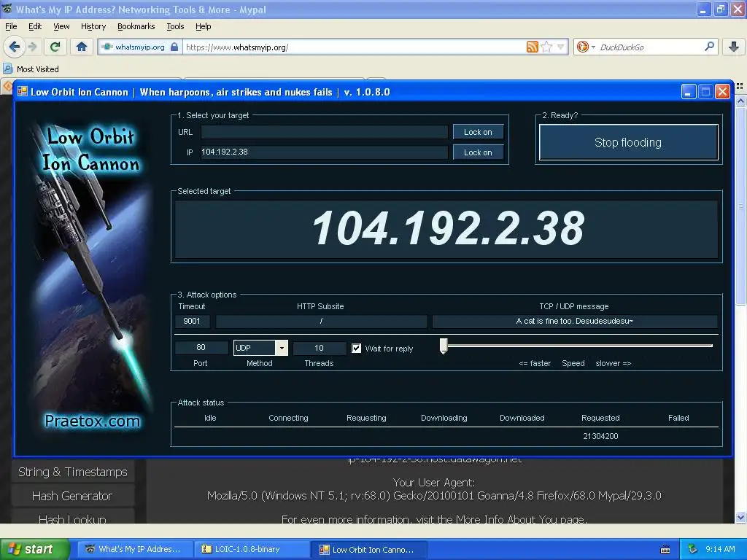Click the IP field showing 104.192.2.38
This screenshot has width=747, height=560.
[x=324, y=152]
